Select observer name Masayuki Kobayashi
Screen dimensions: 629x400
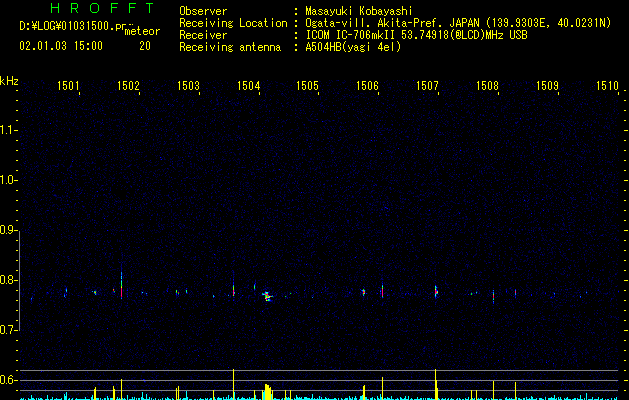(359, 11)
